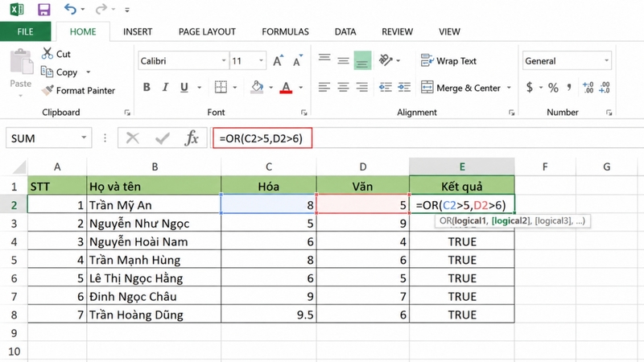Image resolution: width=644 pixels, height=362 pixels.
Task: Open the Alignment dialog launcher
Action: (x=511, y=113)
